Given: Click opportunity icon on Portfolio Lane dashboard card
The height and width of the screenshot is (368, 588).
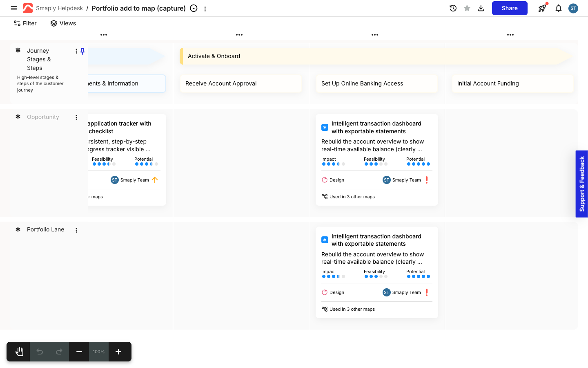Looking at the screenshot, I should tap(325, 240).
